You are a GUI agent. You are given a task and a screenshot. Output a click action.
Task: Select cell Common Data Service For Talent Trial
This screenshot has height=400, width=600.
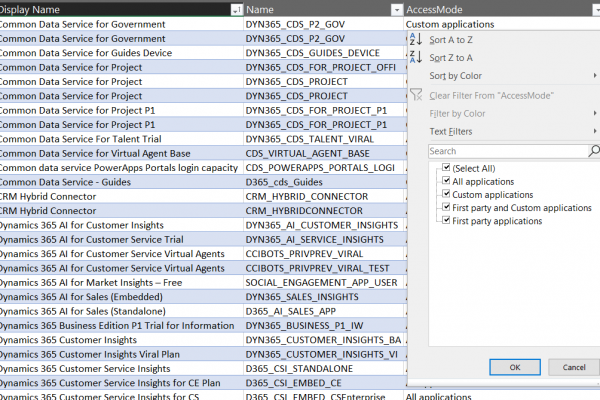click(x=121, y=139)
